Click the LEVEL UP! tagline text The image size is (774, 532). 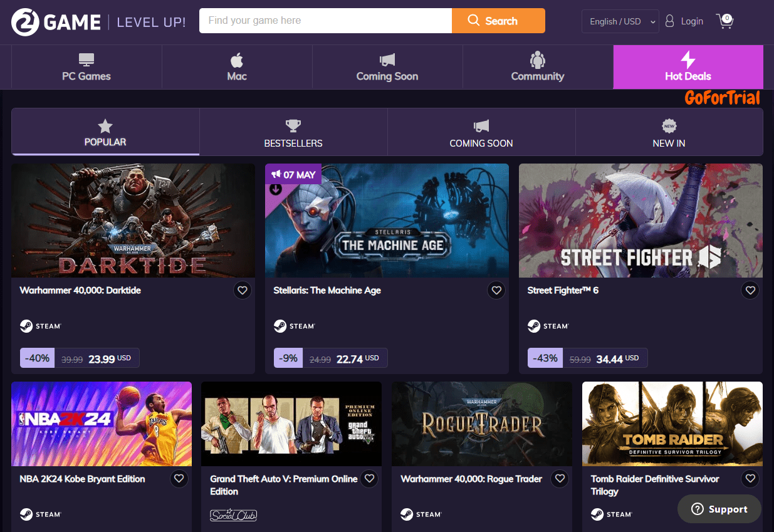pyautogui.click(x=151, y=23)
